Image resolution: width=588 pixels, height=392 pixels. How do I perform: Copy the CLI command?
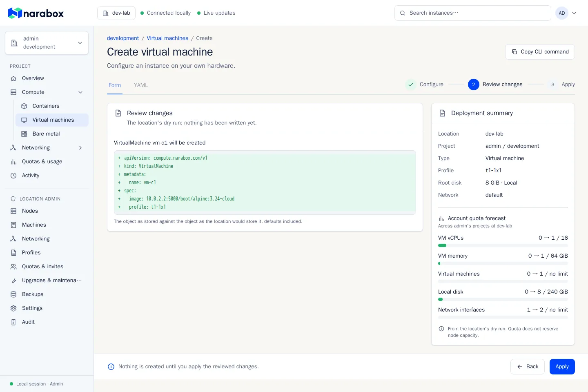point(540,52)
